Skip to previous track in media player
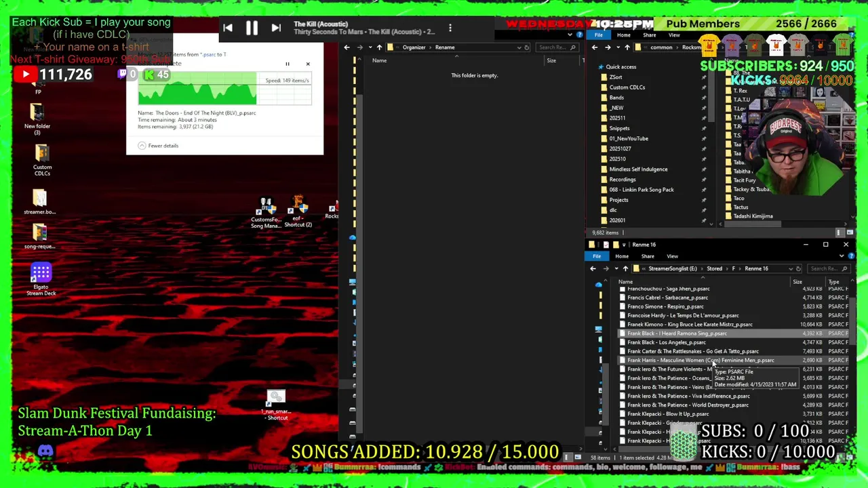The height and width of the screenshot is (488, 868). pyautogui.click(x=228, y=28)
